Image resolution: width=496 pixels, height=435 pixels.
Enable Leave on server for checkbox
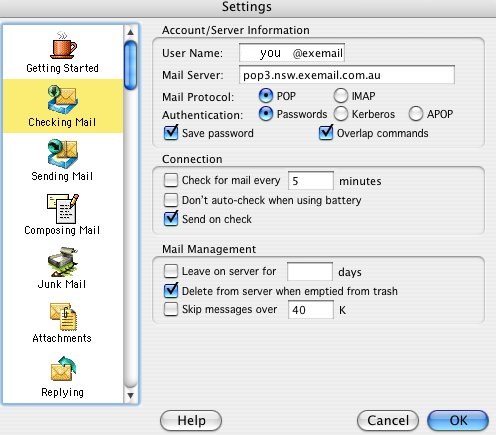click(x=171, y=271)
